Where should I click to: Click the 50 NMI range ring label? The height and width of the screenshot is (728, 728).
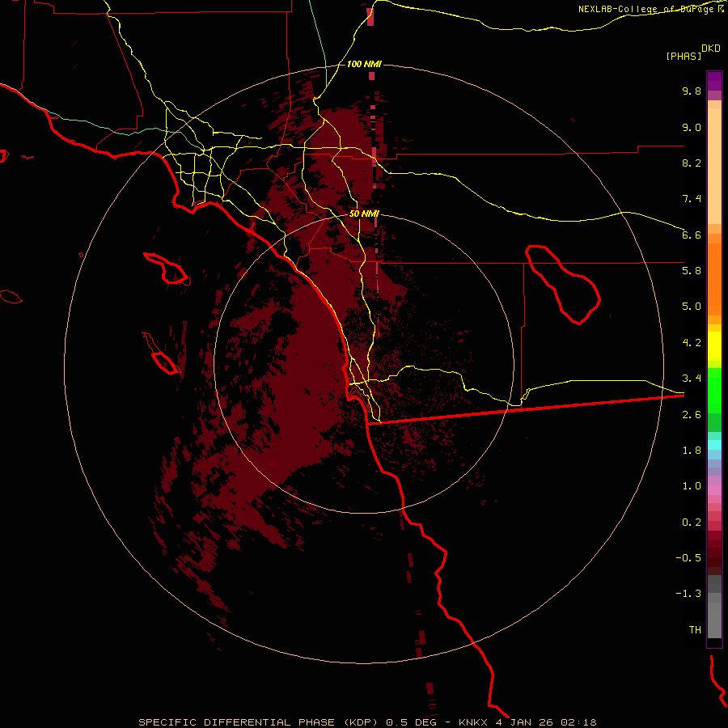coord(363,214)
